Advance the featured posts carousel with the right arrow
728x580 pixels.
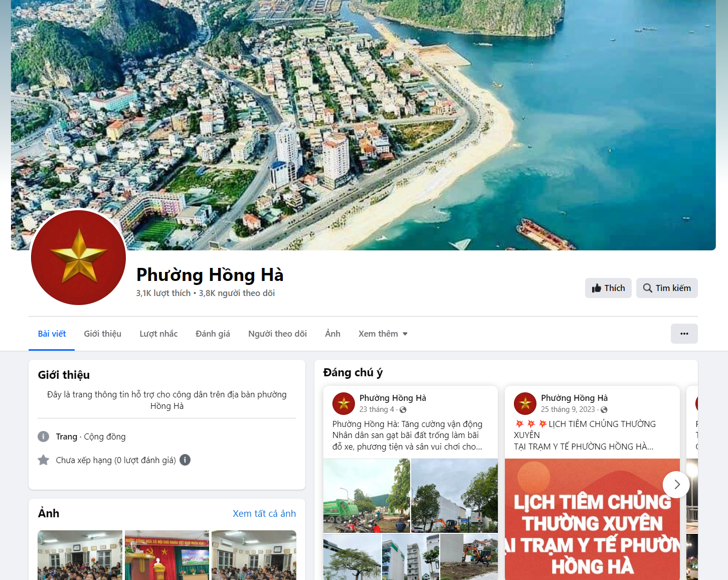(676, 485)
